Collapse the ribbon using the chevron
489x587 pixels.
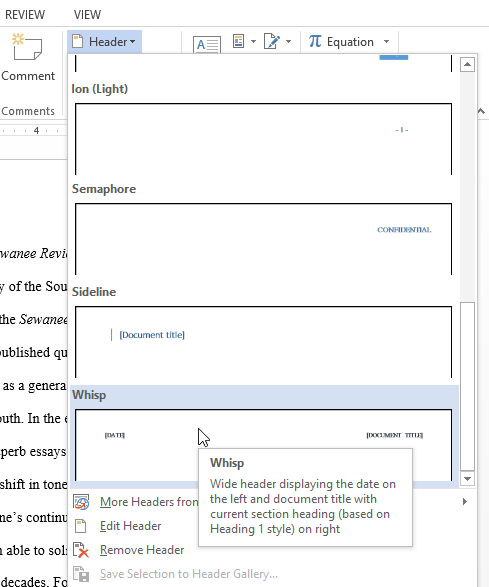(482, 111)
